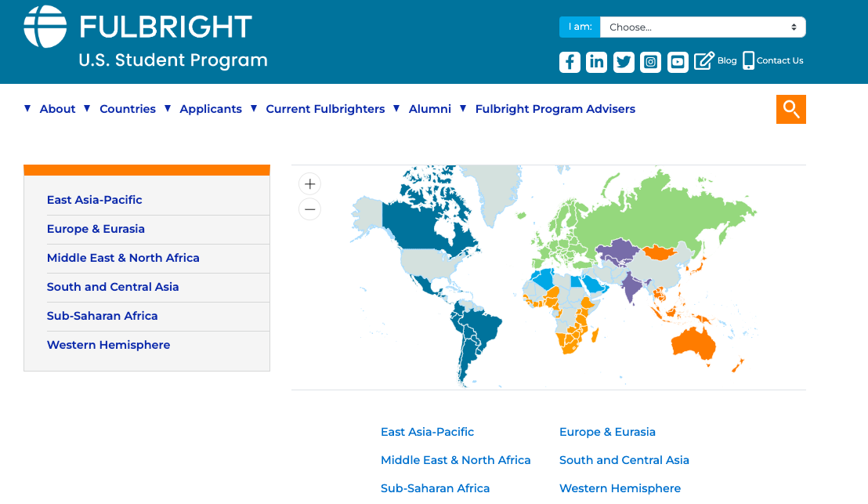Viewport: 868px width, 504px height.
Task: Select East Asia-Pacific in the sidebar
Action: (95, 200)
